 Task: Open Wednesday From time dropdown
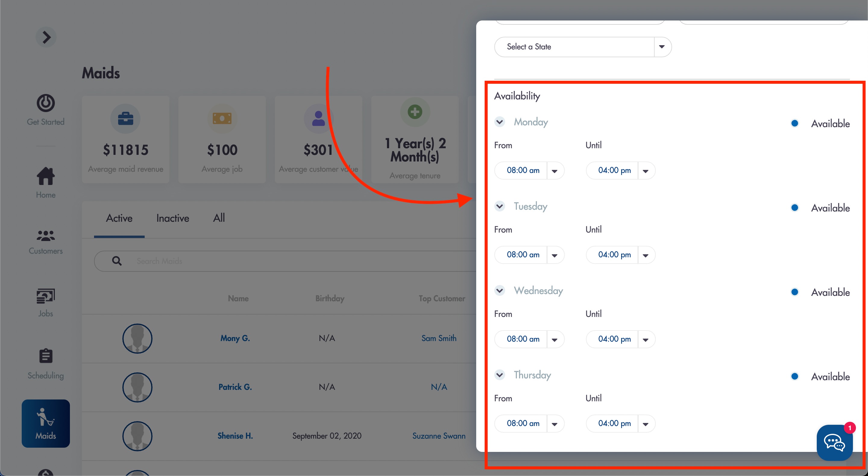tap(529, 339)
